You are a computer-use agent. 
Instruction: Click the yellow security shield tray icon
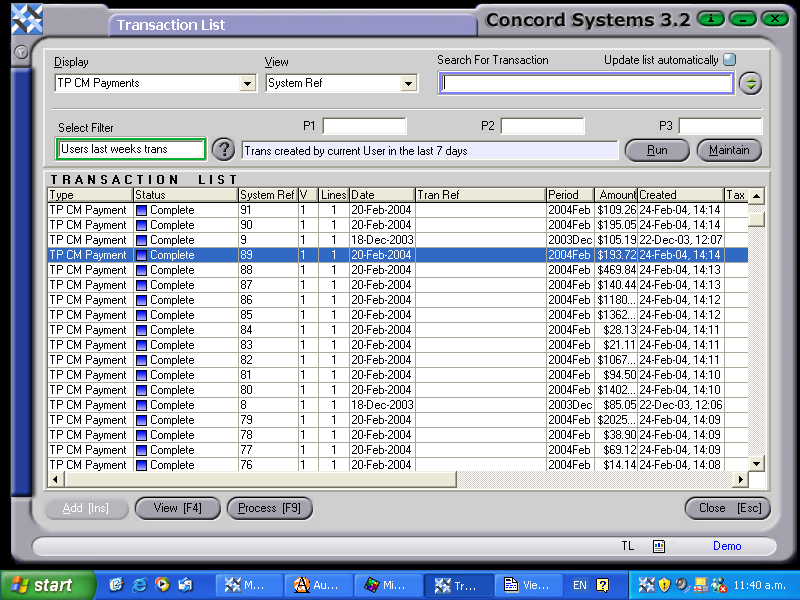665,584
